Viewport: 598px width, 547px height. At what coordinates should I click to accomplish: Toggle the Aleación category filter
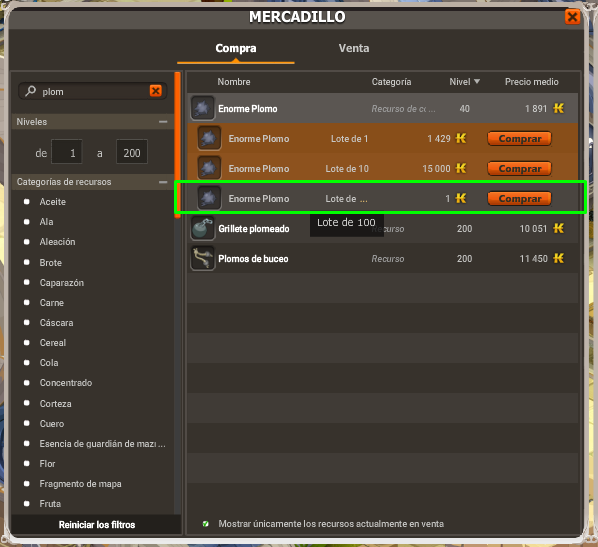point(27,241)
